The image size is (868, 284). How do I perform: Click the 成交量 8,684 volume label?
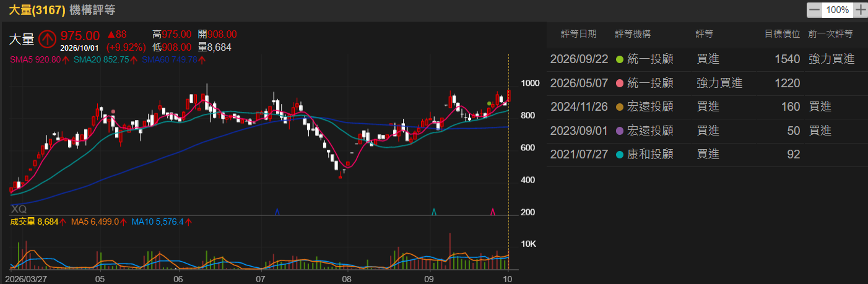coord(34,221)
